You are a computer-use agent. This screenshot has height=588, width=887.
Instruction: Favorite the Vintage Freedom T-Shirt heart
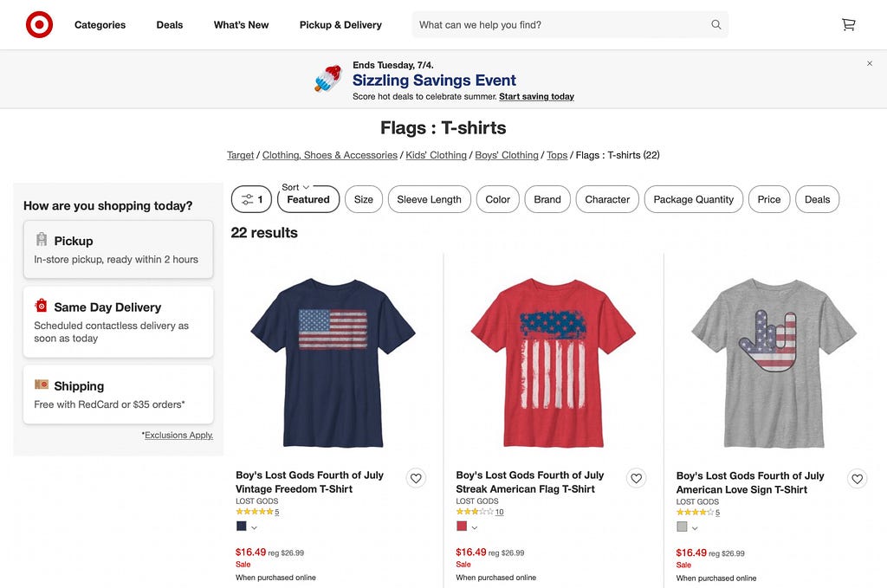[x=416, y=478]
